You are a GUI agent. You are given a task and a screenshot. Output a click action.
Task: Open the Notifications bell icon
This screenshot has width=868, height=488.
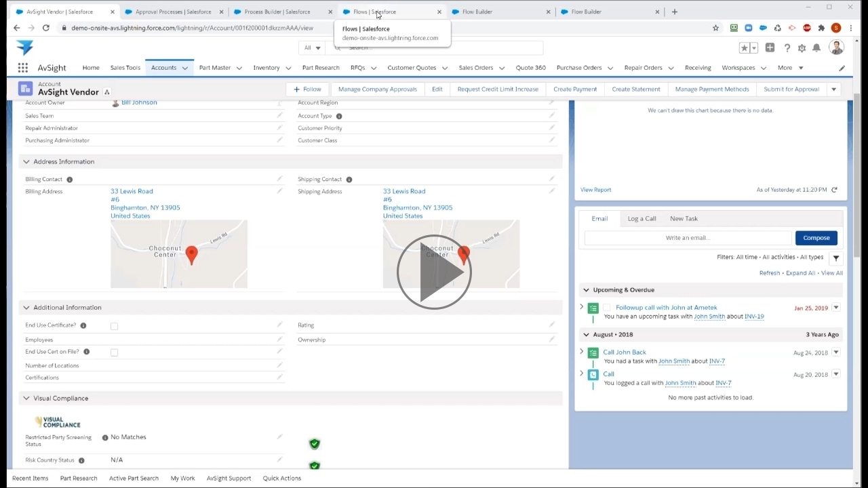coord(816,48)
